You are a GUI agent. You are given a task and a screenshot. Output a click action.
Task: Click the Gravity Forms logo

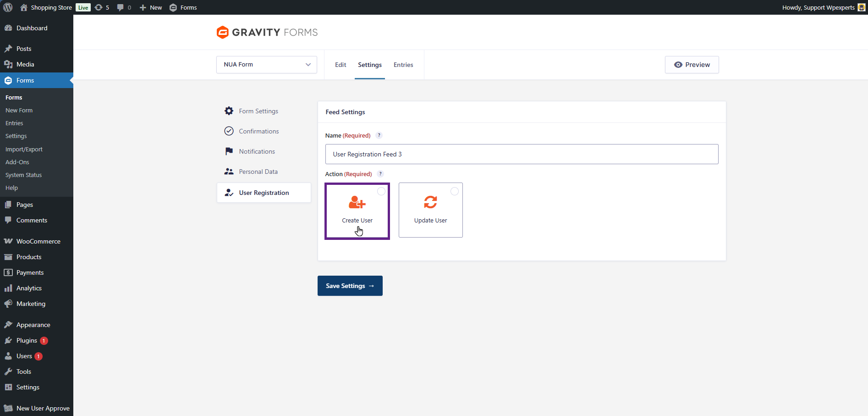(x=267, y=32)
